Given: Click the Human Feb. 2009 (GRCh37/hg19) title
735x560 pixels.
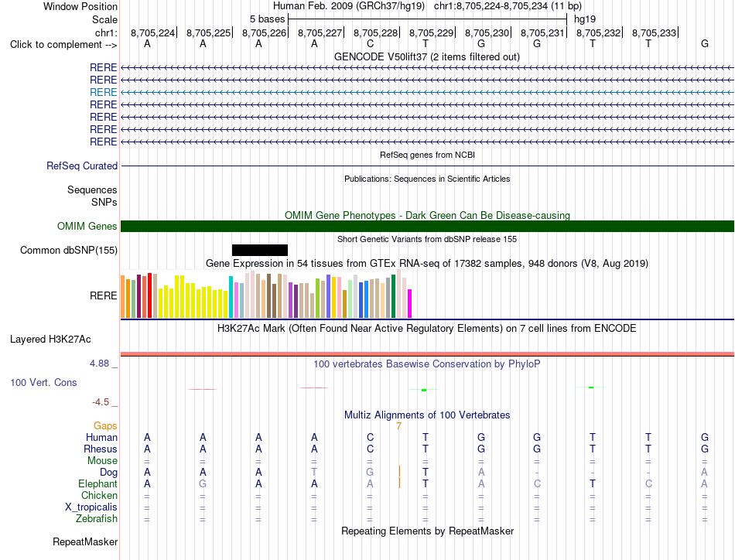Looking at the screenshot, I should (x=349, y=6).
